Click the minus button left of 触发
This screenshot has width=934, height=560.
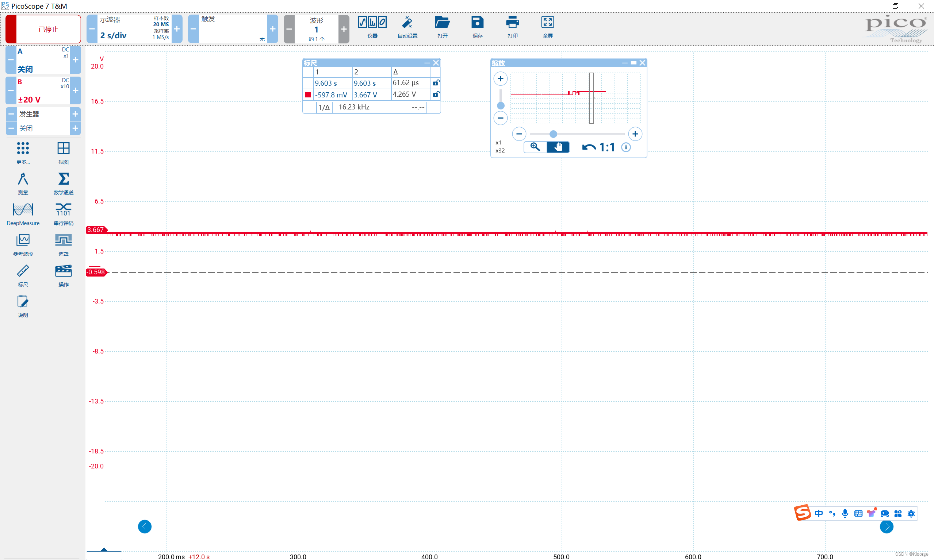(194, 29)
